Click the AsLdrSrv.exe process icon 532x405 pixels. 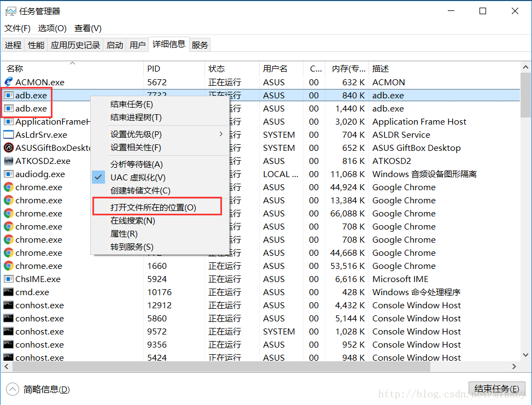tap(9, 134)
